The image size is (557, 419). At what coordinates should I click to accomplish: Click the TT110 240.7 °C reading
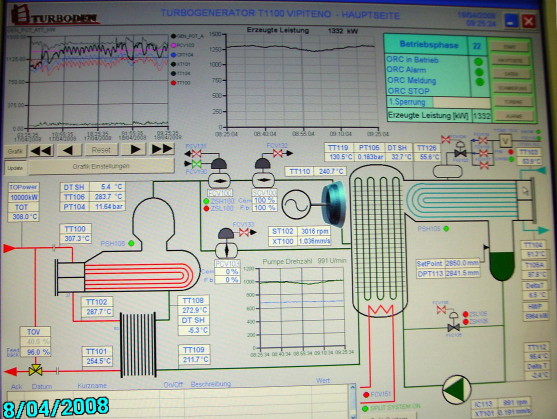pos(331,172)
